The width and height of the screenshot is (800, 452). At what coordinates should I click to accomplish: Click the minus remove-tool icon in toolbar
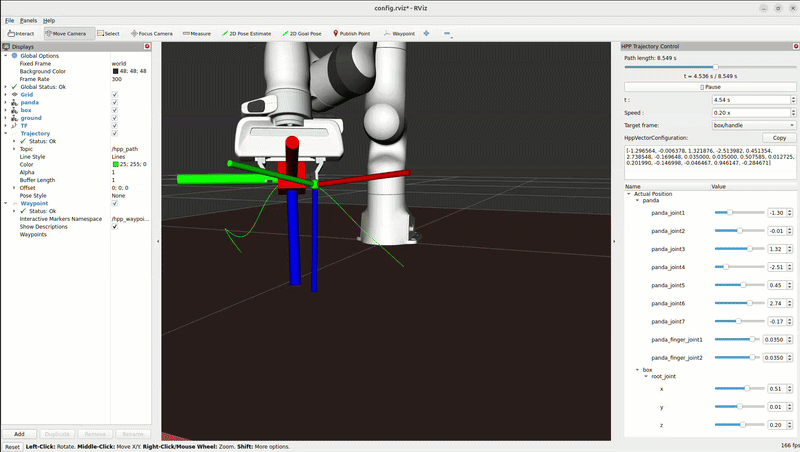coord(447,34)
